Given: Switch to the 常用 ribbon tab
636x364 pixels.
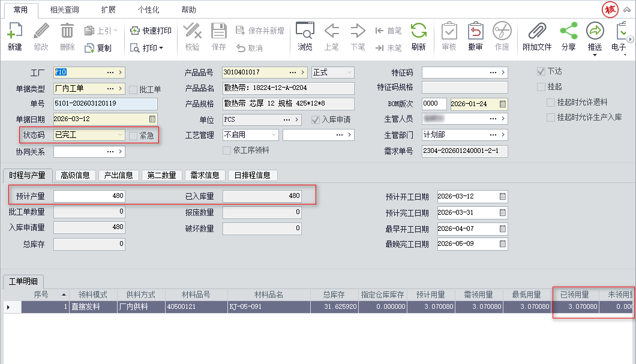Looking at the screenshot, I should (20, 10).
